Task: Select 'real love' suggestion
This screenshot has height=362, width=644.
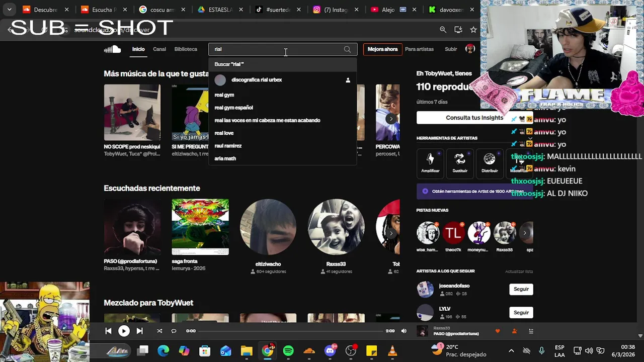Action: tap(283, 133)
